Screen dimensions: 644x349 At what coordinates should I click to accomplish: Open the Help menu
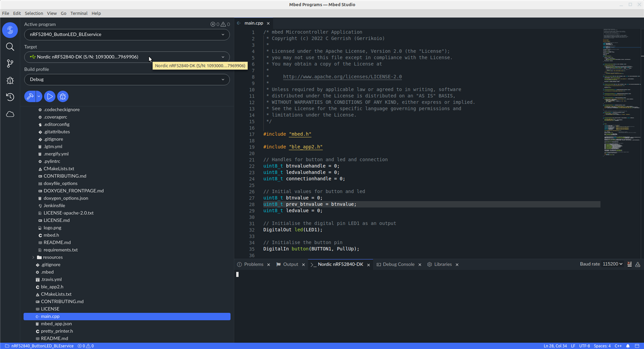pyautogui.click(x=96, y=13)
